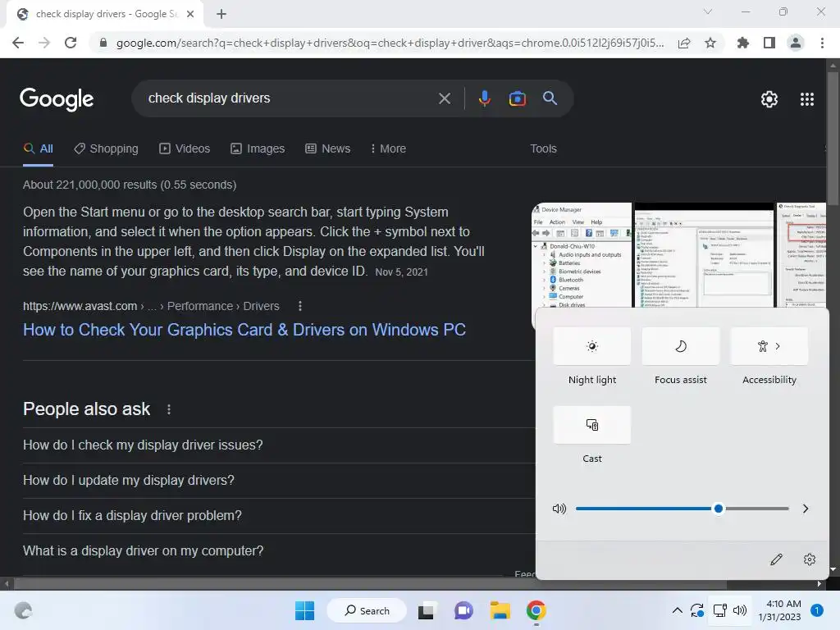Open People also ask options dots
Screen dimensions: 840x630
pyautogui.click(x=169, y=409)
